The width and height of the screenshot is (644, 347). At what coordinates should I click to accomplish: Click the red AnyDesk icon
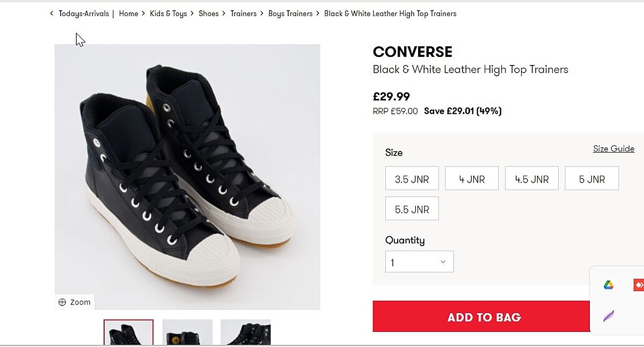click(638, 285)
